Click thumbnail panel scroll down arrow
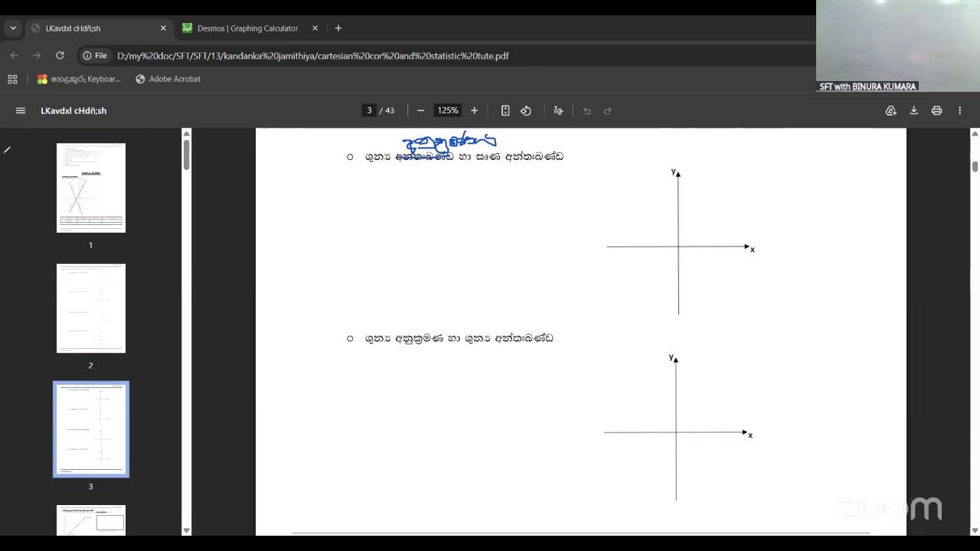 [x=186, y=530]
